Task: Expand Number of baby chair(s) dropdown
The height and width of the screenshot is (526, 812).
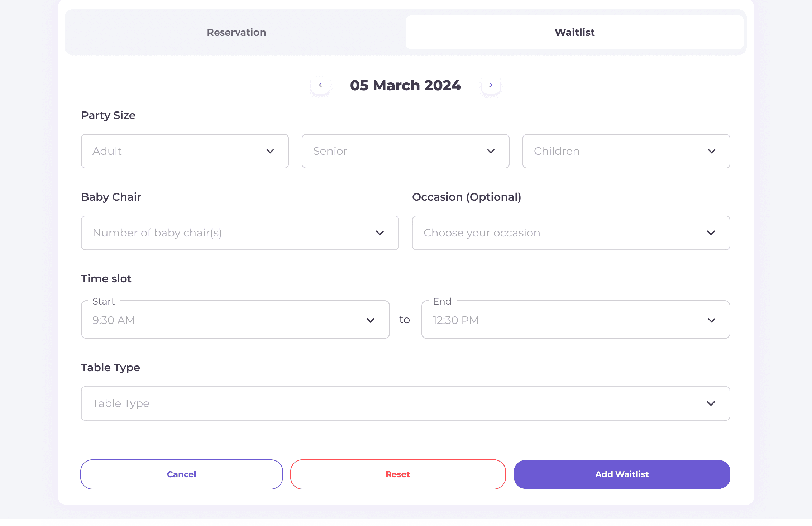Action: [x=229, y=233]
